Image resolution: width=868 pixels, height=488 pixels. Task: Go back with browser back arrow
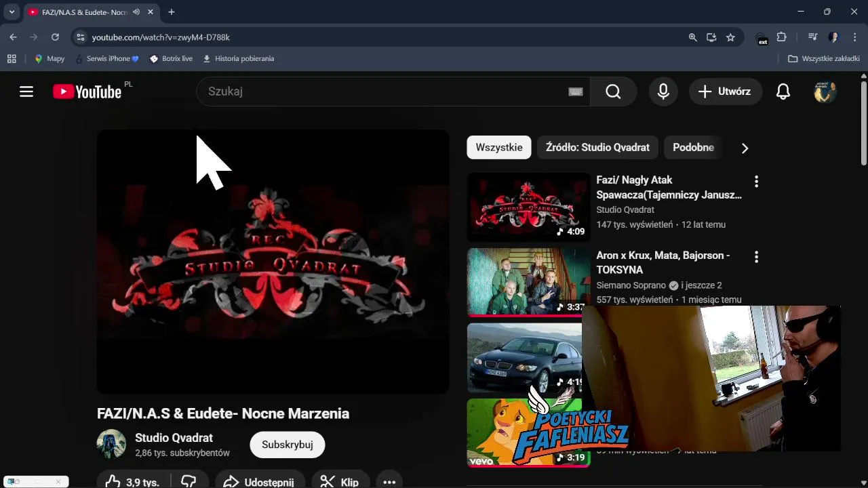click(x=13, y=37)
